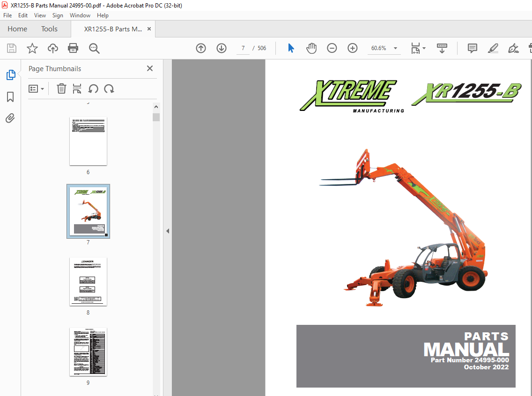532x396 pixels.
Task: Collapse the navigation pane arrow
Action: pyautogui.click(x=168, y=231)
